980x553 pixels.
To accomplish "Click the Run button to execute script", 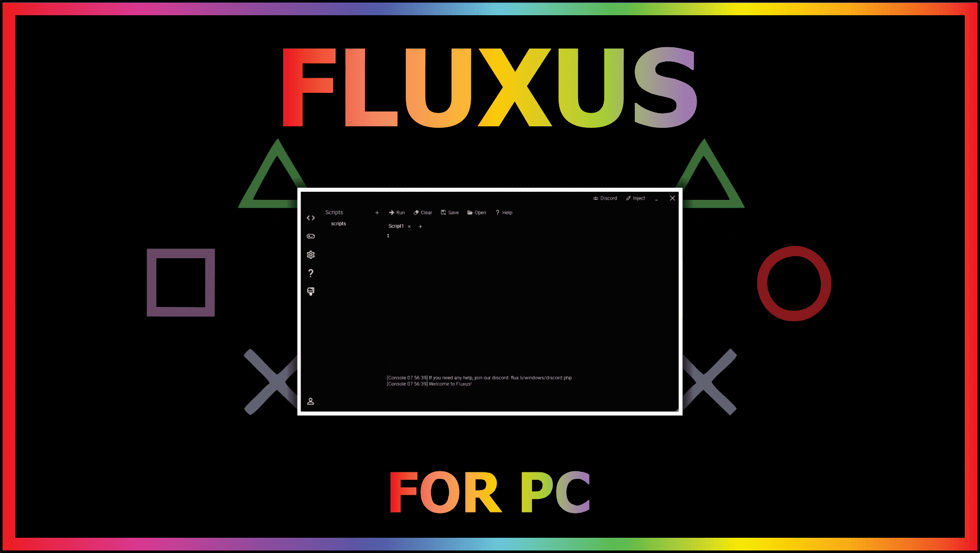I will click(397, 213).
